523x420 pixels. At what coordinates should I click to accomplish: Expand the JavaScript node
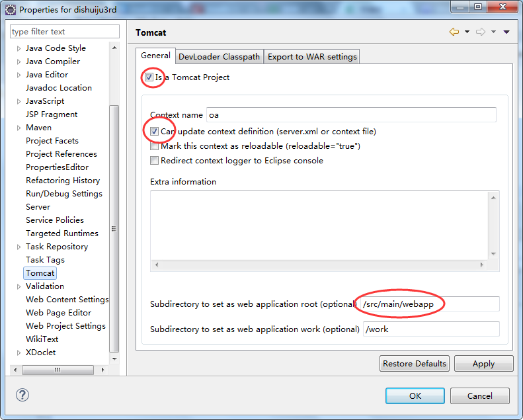coord(19,101)
